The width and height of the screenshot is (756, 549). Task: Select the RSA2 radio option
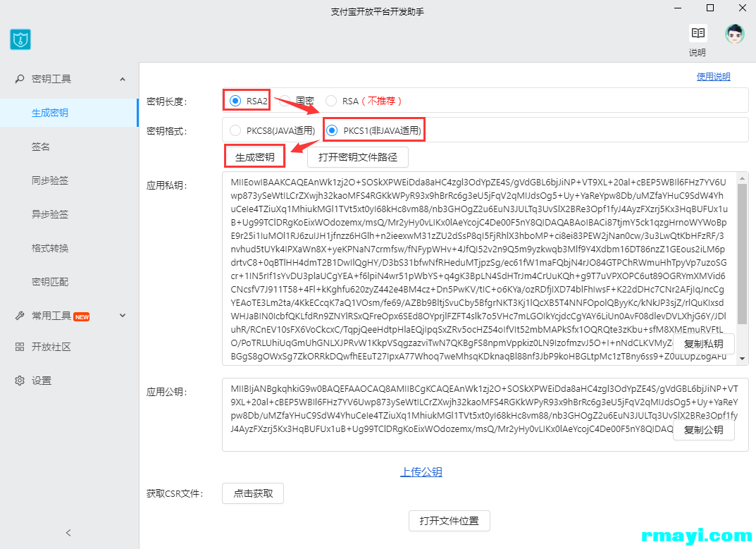click(x=235, y=101)
